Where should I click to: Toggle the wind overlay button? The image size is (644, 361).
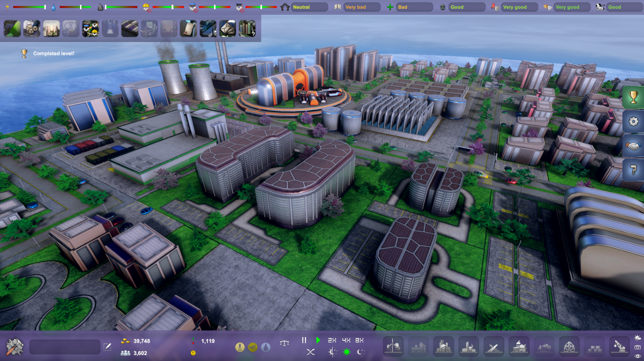click(x=253, y=348)
